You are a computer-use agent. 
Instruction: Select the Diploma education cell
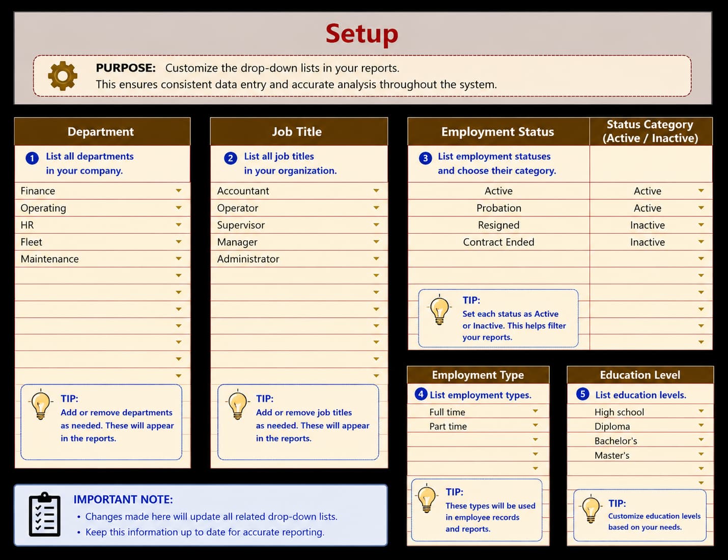[x=640, y=426]
